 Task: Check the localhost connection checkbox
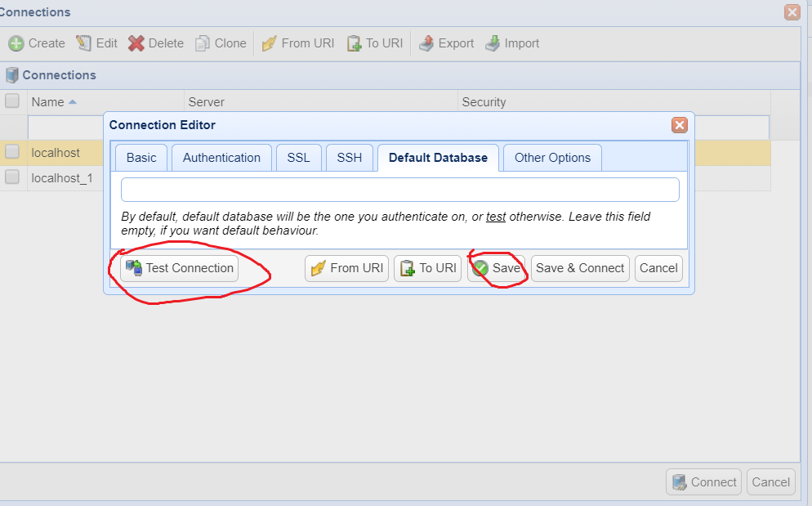(x=12, y=151)
